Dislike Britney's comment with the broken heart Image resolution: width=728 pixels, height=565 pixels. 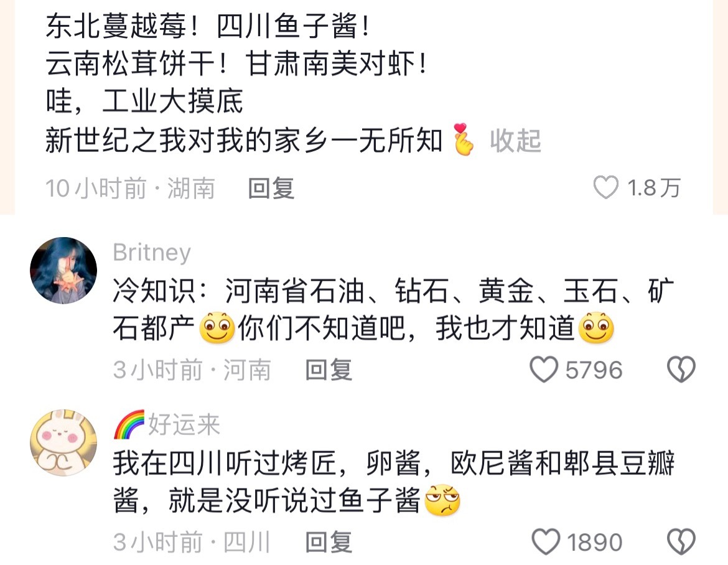tap(681, 370)
